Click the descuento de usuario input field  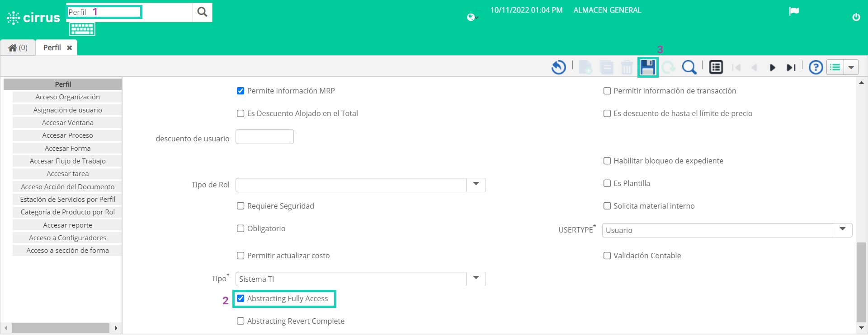tap(264, 137)
